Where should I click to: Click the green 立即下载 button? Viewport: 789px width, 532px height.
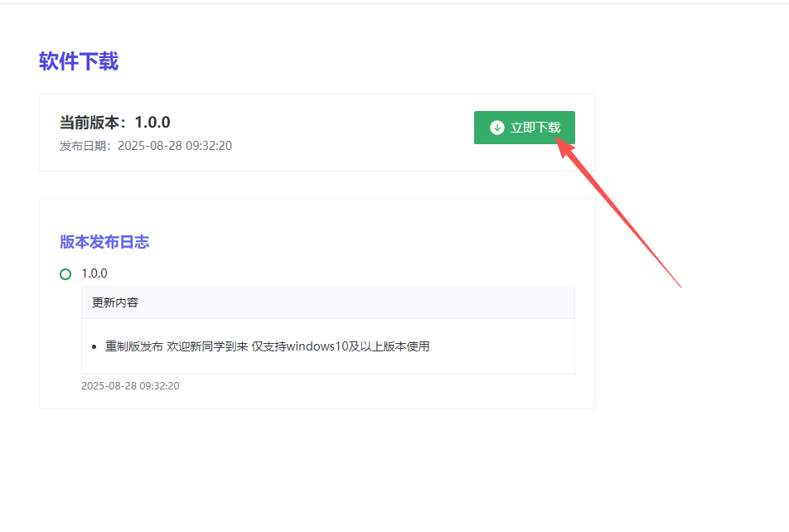coord(524,128)
